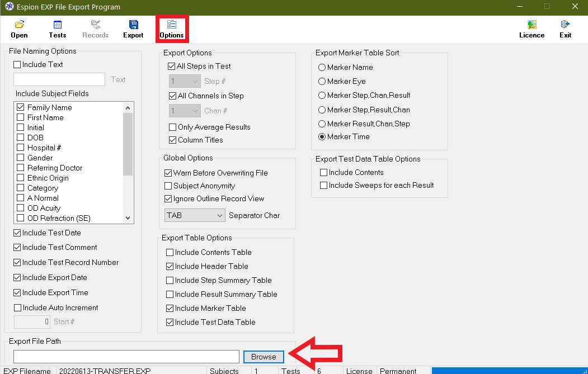Enable Include Contents under Test Data Options
This screenshot has height=374, width=588.
[323, 172]
